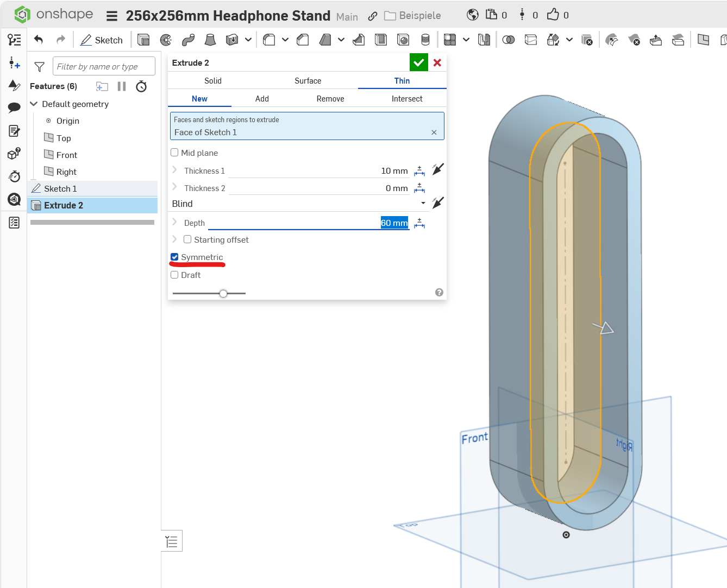This screenshot has width=727, height=588.
Task: Expand the Depth row chevron
Action: click(x=174, y=222)
